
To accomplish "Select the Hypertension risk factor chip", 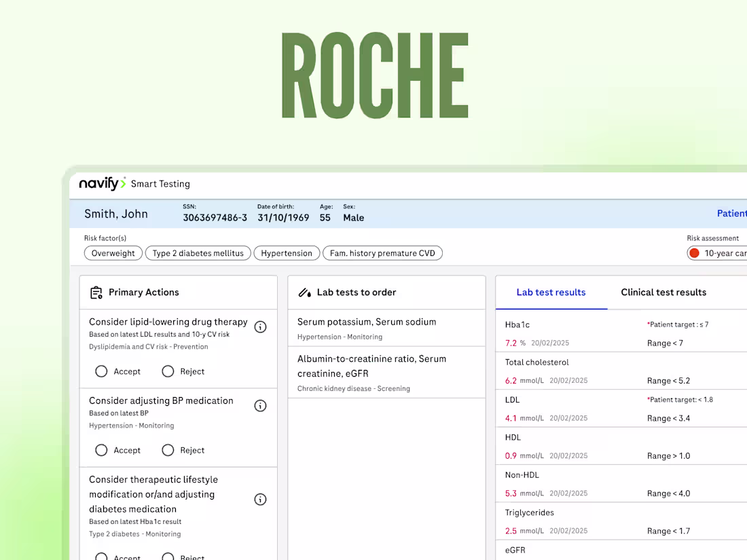I will [287, 253].
